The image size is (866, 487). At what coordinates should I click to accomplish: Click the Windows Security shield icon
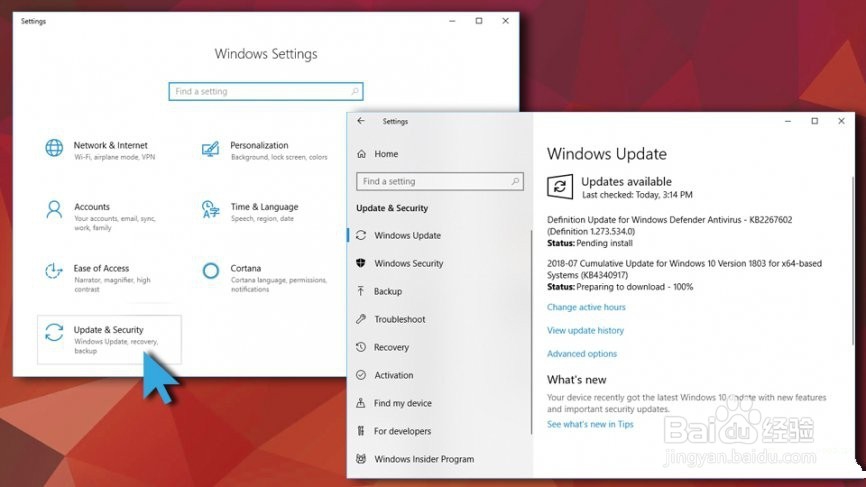tap(361, 263)
